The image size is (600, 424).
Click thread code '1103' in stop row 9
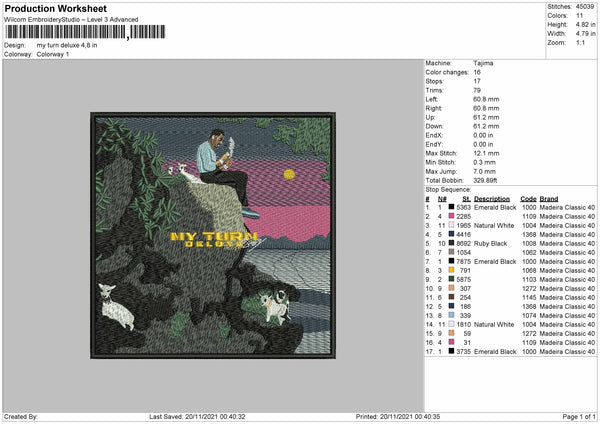[529, 279]
